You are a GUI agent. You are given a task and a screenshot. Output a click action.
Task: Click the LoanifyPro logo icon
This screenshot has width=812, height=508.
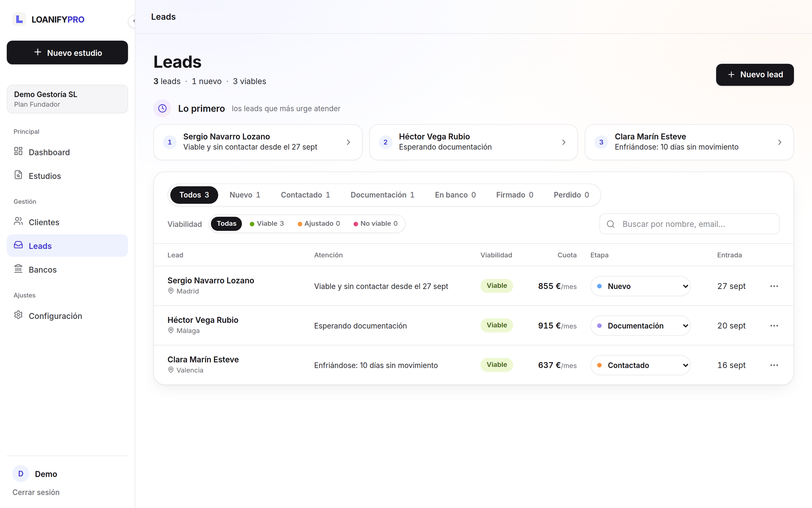pyautogui.click(x=19, y=19)
